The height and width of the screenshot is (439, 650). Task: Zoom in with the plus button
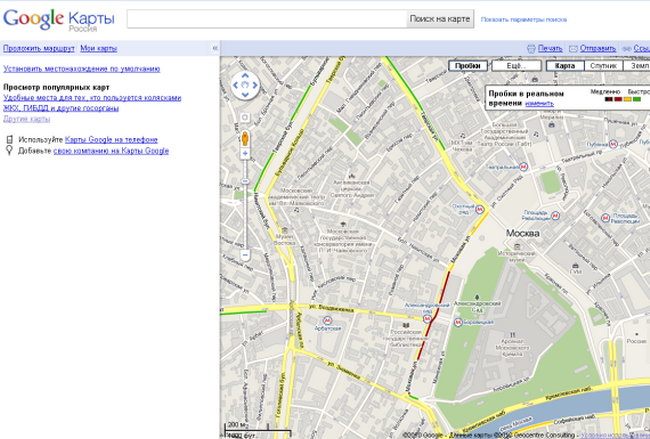coord(245,154)
